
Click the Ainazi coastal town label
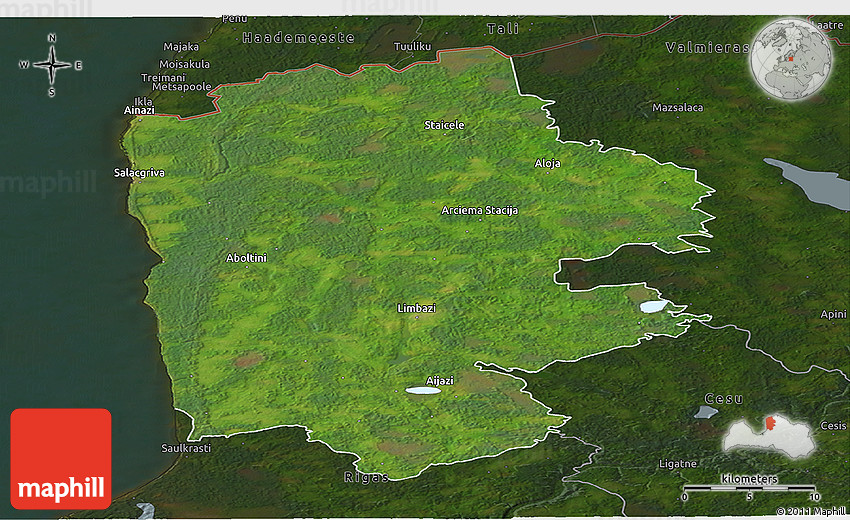(x=139, y=110)
